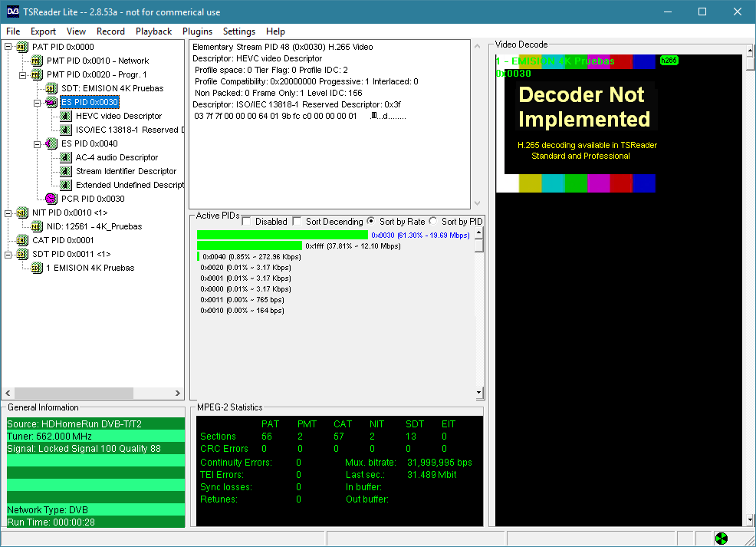Click the 0x0030 PID bitrate bar
Screen dimensions: 756x547
[282, 235]
